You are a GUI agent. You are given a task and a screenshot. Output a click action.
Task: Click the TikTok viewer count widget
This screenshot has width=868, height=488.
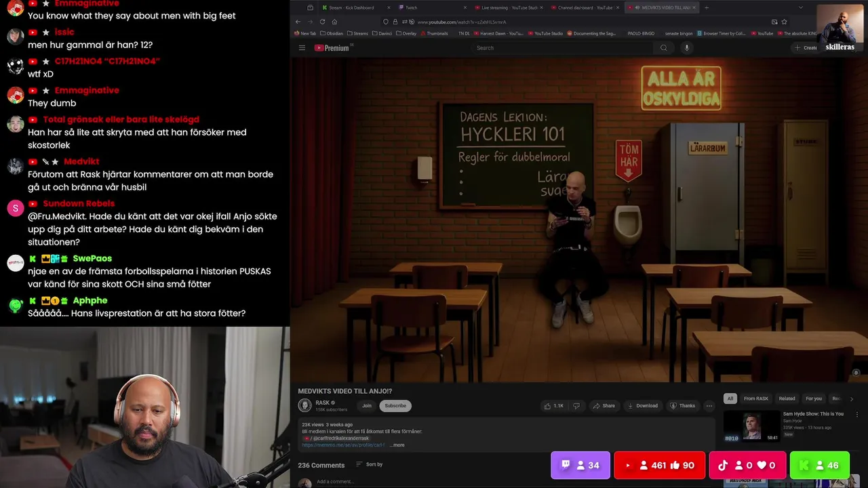[x=747, y=465]
